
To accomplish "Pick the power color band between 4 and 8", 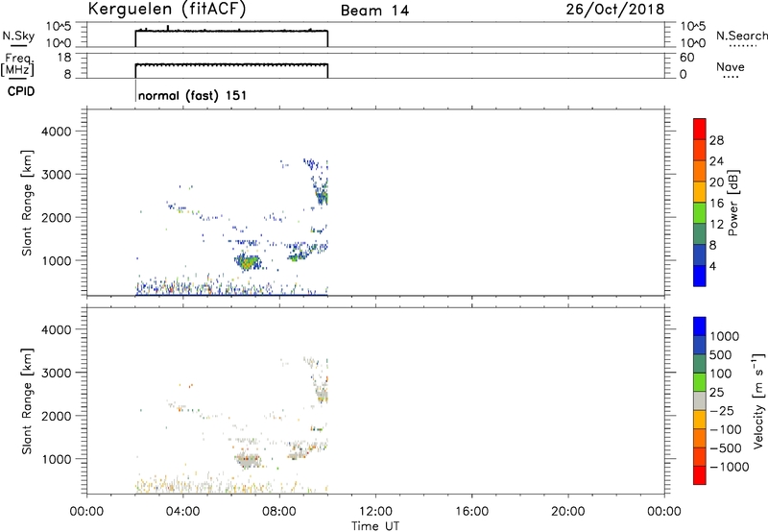I will coord(700,254).
